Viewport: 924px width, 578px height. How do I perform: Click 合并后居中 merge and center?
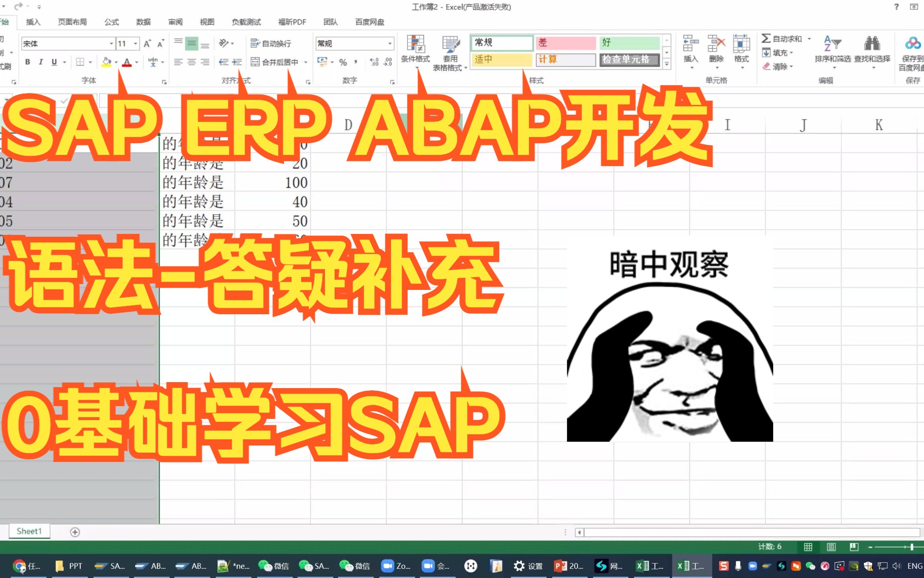[x=275, y=62]
